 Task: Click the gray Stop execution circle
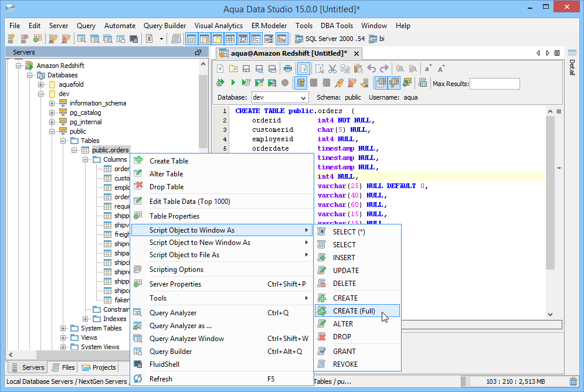click(x=285, y=83)
